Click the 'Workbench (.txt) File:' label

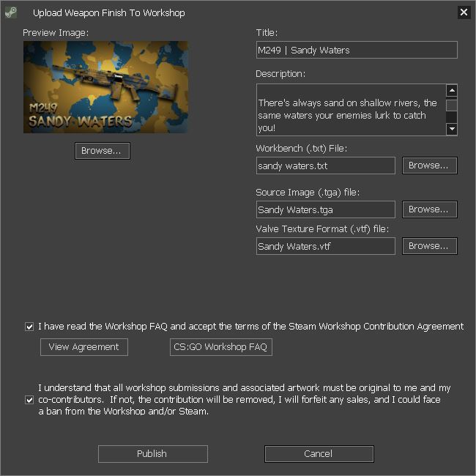click(302, 149)
